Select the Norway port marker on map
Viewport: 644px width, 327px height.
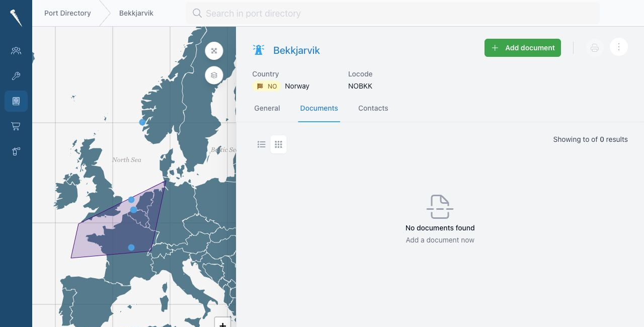point(142,122)
